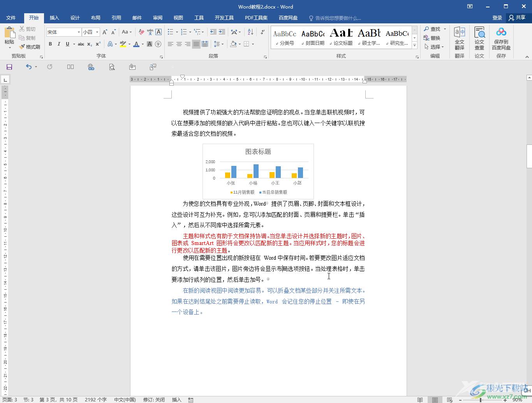The height and width of the screenshot is (403, 532).
Task: Click the Login (登录) button
Action: [497, 18]
